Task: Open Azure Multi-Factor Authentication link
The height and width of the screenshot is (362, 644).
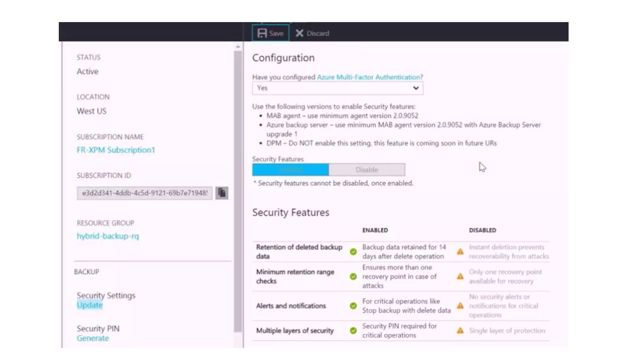Action: (x=368, y=77)
